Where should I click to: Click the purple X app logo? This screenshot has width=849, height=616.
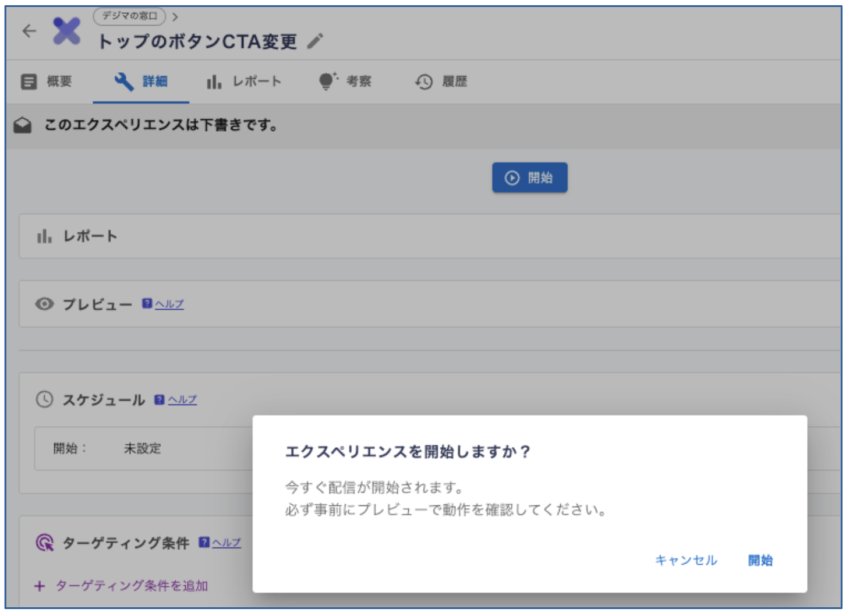point(66,31)
